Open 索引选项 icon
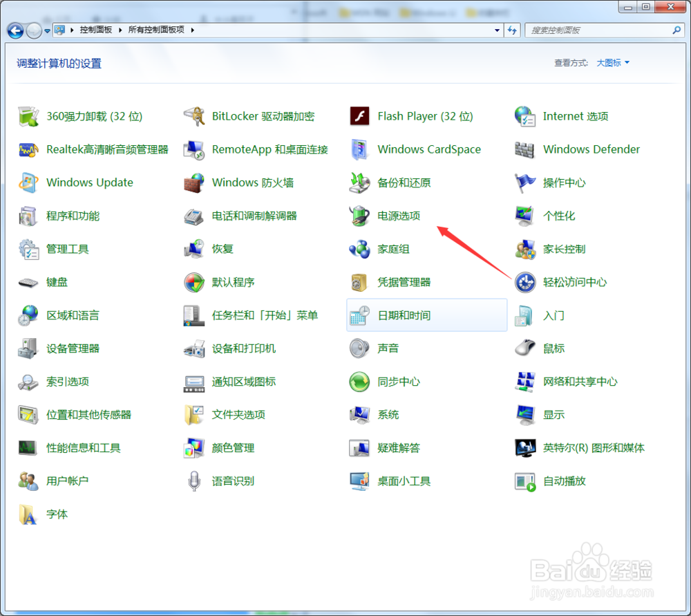 pyautogui.click(x=28, y=382)
